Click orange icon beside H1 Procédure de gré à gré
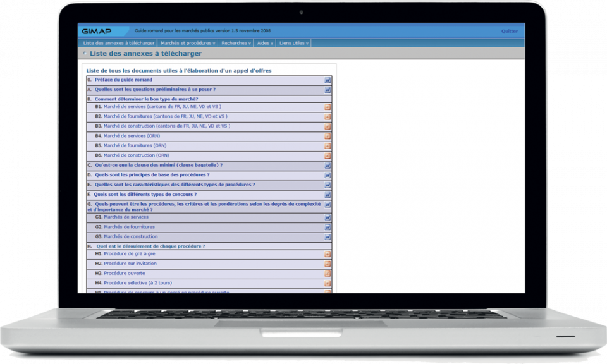The width and height of the screenshot is (607, 364). click(x=328, y=254)
